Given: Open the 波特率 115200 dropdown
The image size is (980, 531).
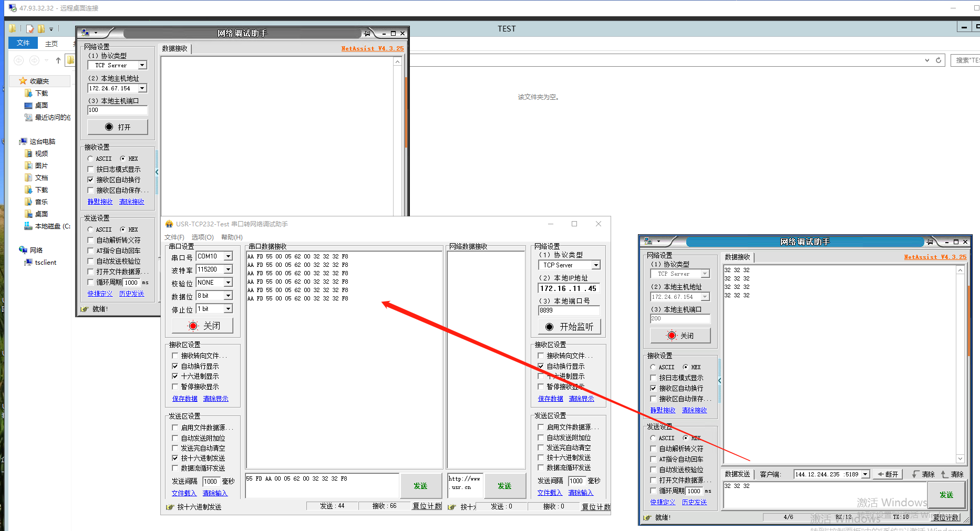Looking at the screenshot, I should (228, 269).
